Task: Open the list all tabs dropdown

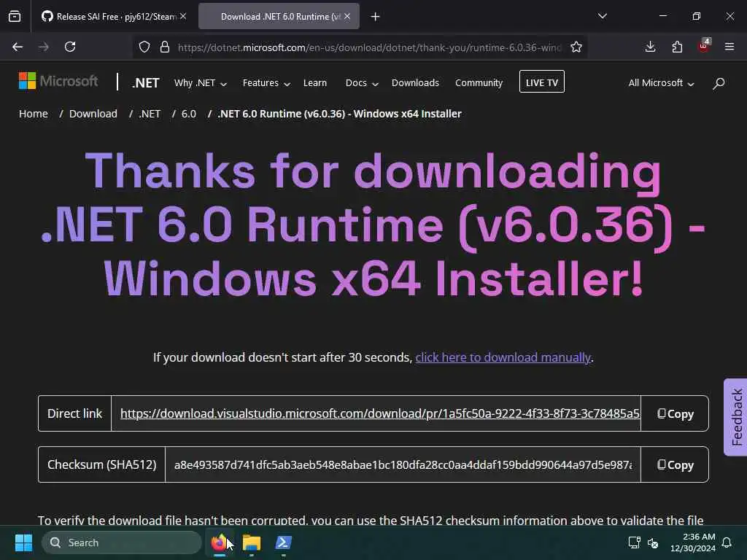Action: click(x=602, y=16)
